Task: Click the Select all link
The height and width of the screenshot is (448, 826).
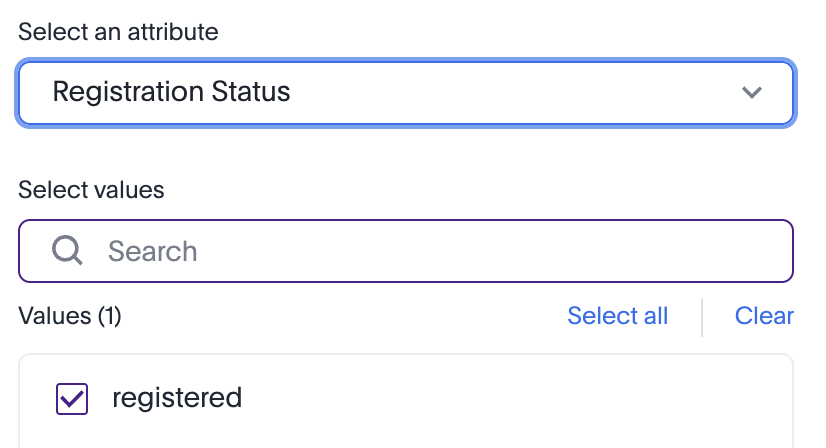Action: point(617,316)
